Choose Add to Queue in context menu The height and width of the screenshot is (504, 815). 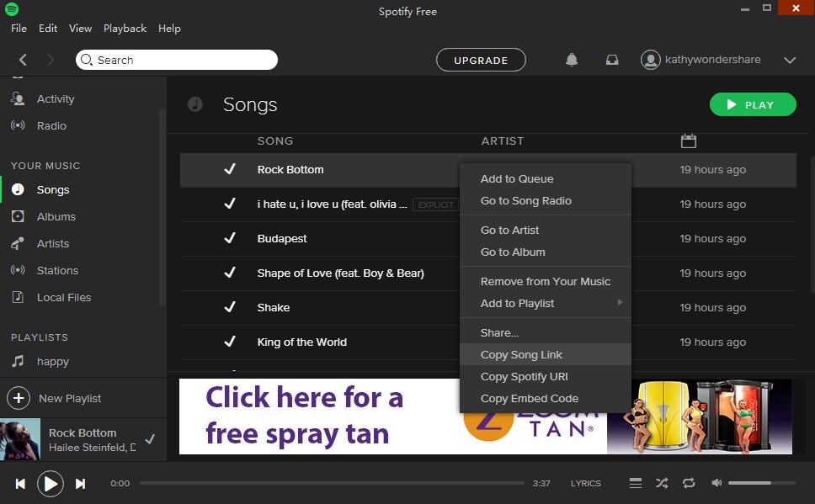coord(546,178)
